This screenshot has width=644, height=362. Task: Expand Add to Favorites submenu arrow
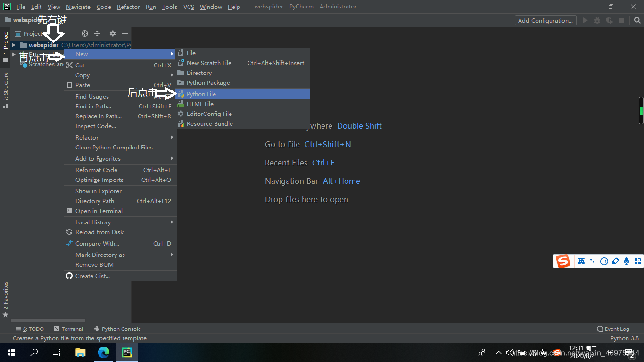click(172, 158)
